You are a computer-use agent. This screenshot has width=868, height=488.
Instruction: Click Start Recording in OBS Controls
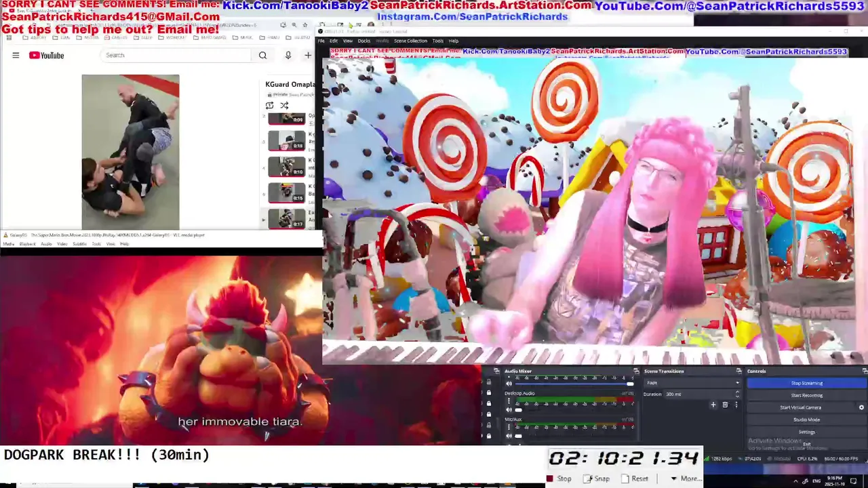806,395
